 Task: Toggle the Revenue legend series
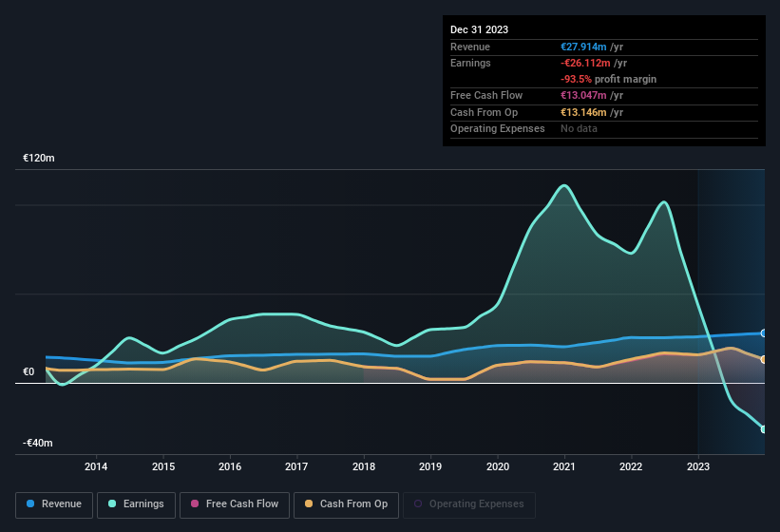54,504
